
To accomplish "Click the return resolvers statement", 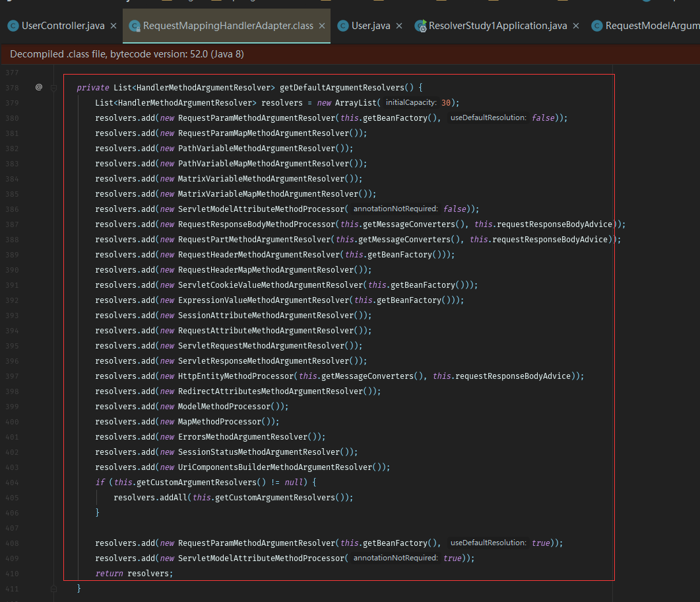I will point(134,574).
